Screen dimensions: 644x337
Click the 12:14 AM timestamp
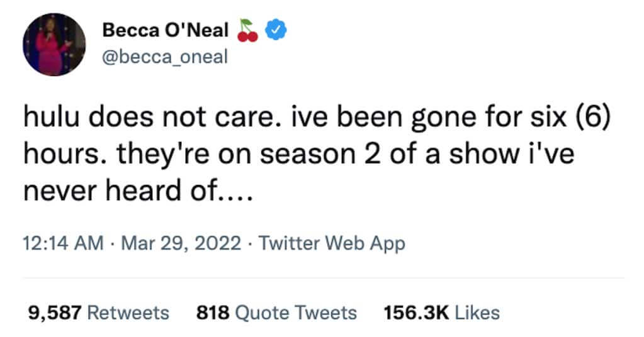(x=63, y=243)
